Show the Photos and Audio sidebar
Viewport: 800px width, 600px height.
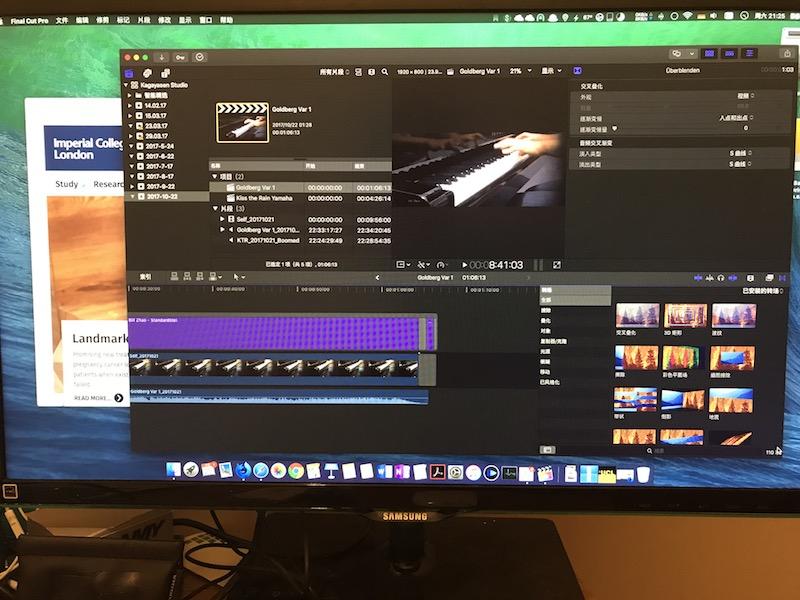click(147, 73)
